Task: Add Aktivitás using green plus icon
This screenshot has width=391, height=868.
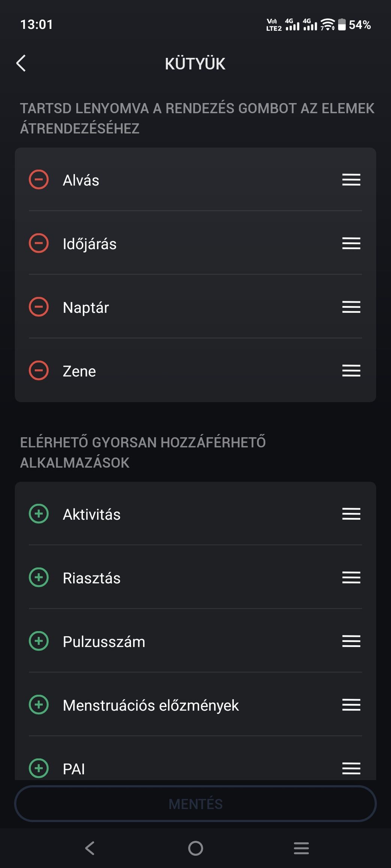Action: coord(39,514)
